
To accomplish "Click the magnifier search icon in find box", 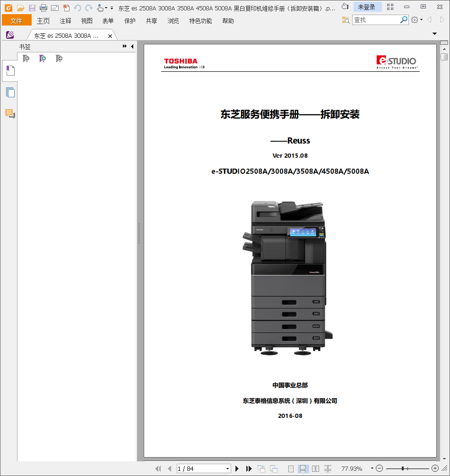I will pos(404,20).
